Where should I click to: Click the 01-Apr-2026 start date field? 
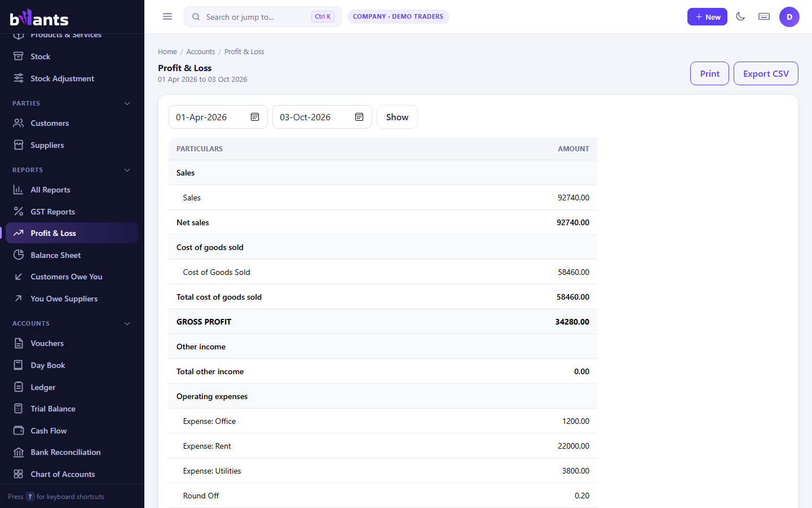218,117
